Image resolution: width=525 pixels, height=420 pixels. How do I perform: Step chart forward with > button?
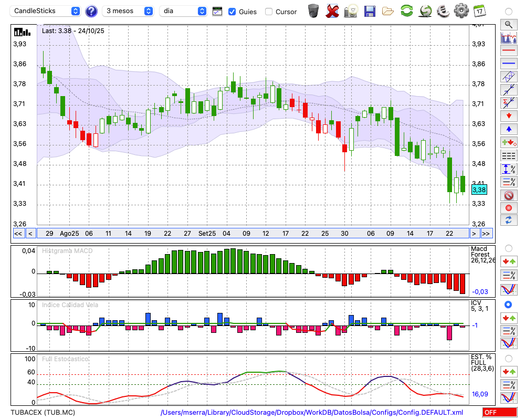tap(474, 234)
